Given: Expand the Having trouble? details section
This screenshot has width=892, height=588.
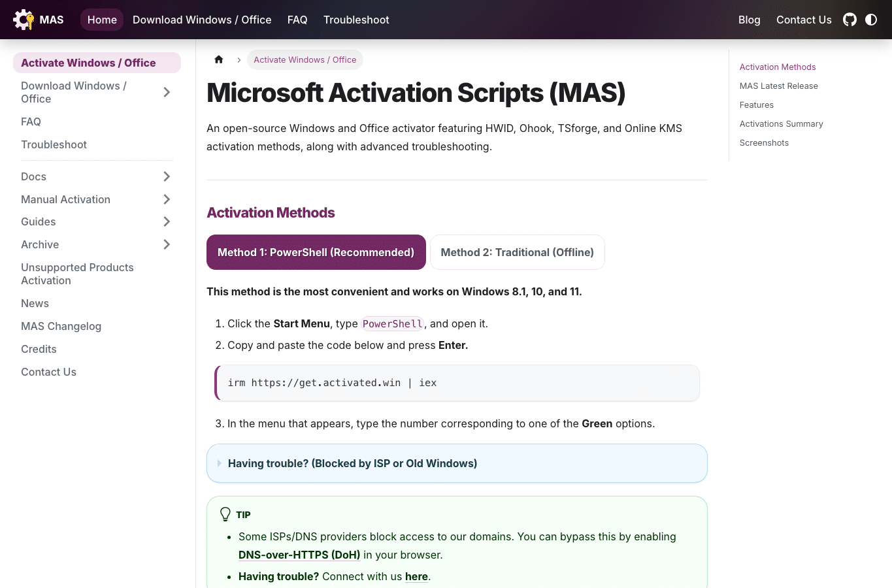Looking at the screenshot, I should [457, 463].
